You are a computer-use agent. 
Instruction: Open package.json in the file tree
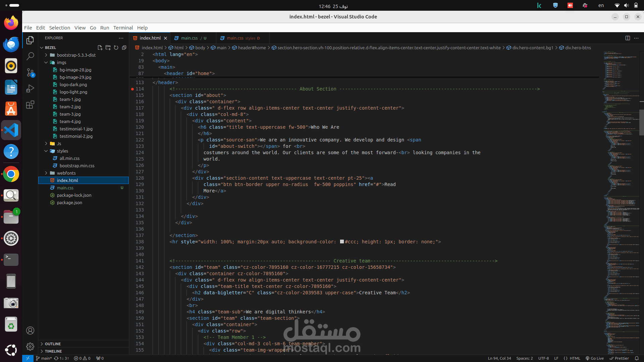tap(69, 202)
